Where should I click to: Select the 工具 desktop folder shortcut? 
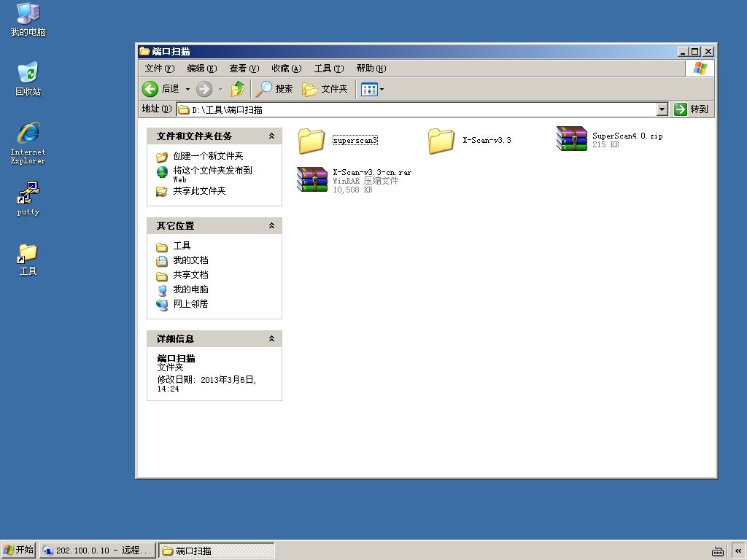click(x=28, y=260)
